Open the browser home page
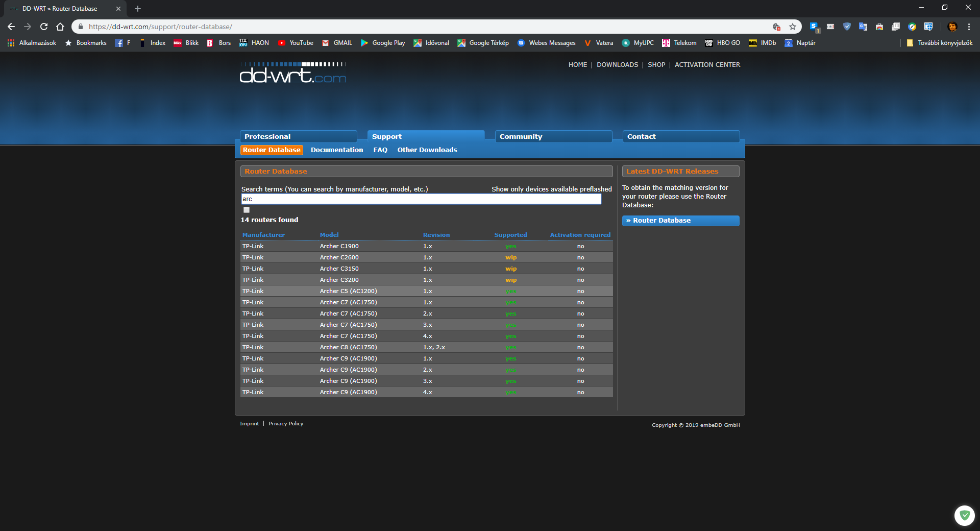980x531 pixels. [x=60, y=27]
